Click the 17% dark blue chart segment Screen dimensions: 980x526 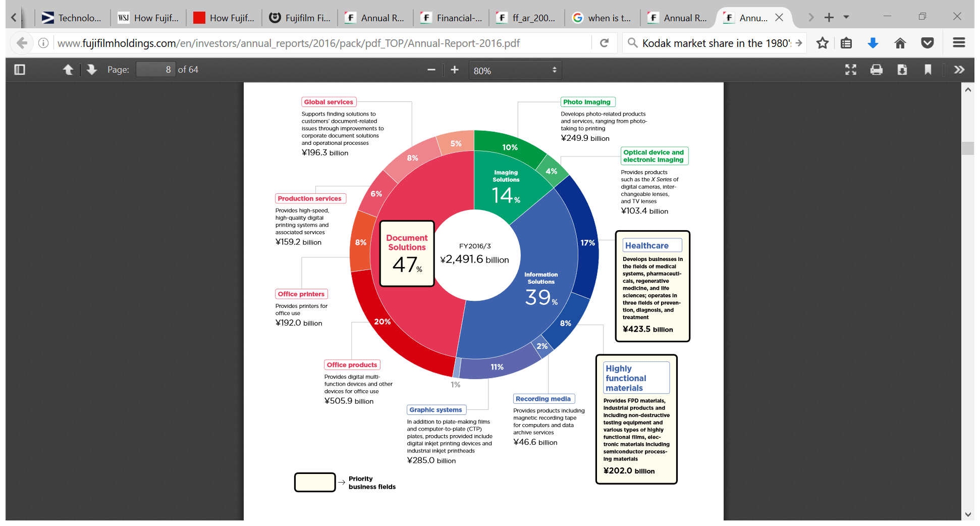click(x=587, y=243)
